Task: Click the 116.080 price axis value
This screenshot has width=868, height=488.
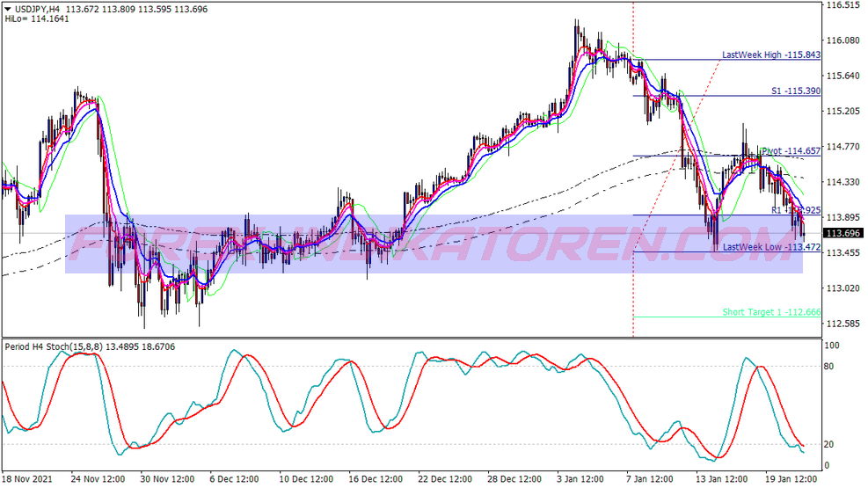Action: click(x=843, y=40)
